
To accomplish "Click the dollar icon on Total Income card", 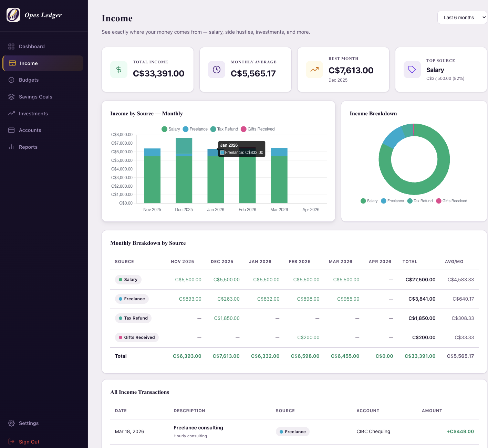I will pos(118,70).
